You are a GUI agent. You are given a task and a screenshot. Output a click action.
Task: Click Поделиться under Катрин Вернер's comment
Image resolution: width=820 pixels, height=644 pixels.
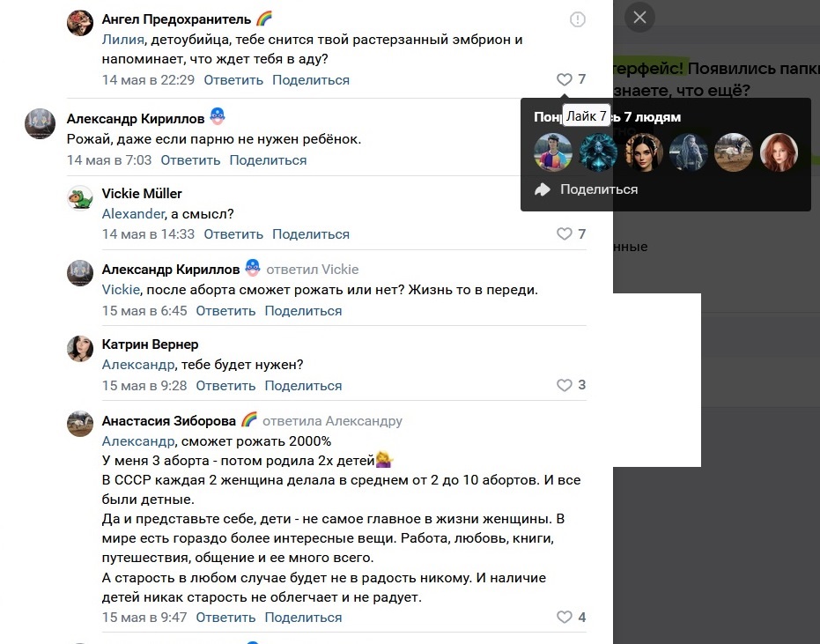(303, 386)
